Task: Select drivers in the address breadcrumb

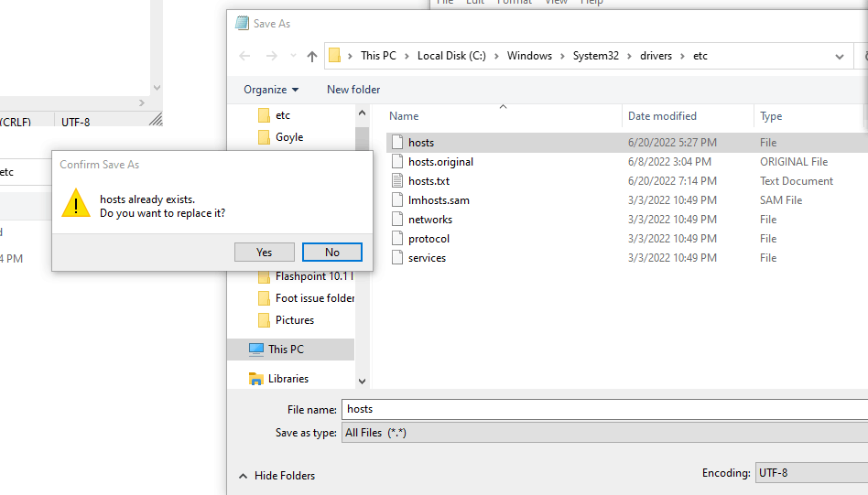Action: (x=656, y=56)
